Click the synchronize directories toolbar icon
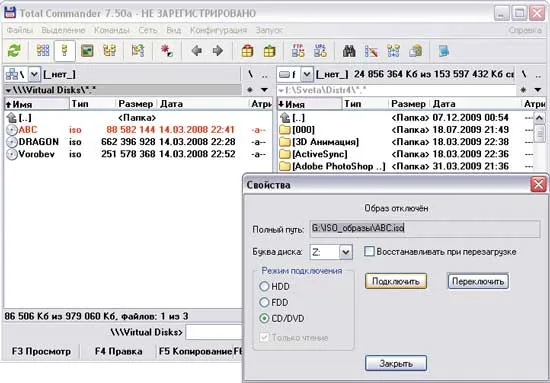Image resolution: width=550 pixels, height=383 pixels. coord(394,51)
